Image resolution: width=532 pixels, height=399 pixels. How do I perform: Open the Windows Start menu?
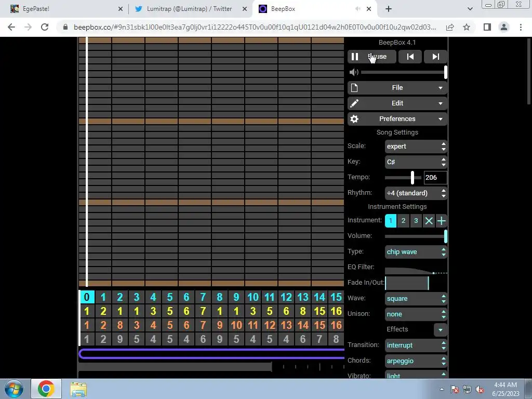[14, 389]
